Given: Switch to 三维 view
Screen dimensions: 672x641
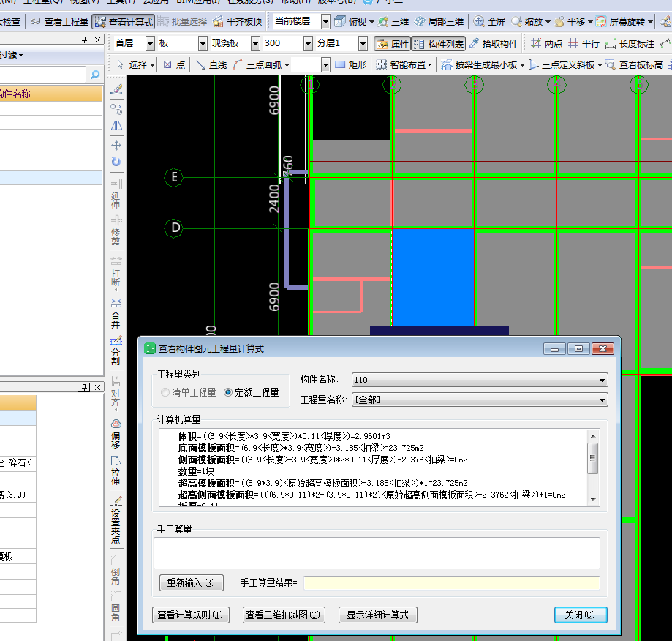Looking at the screenshot, I should coord(393,21).
